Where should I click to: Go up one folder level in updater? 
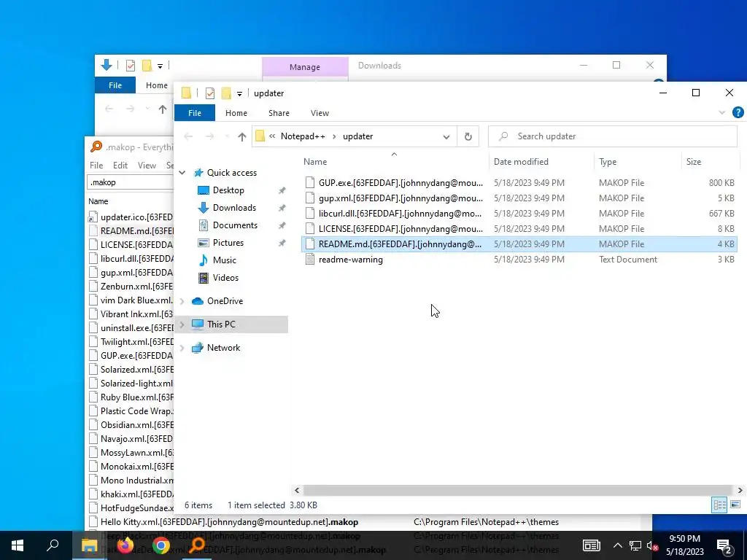point(242,136)
